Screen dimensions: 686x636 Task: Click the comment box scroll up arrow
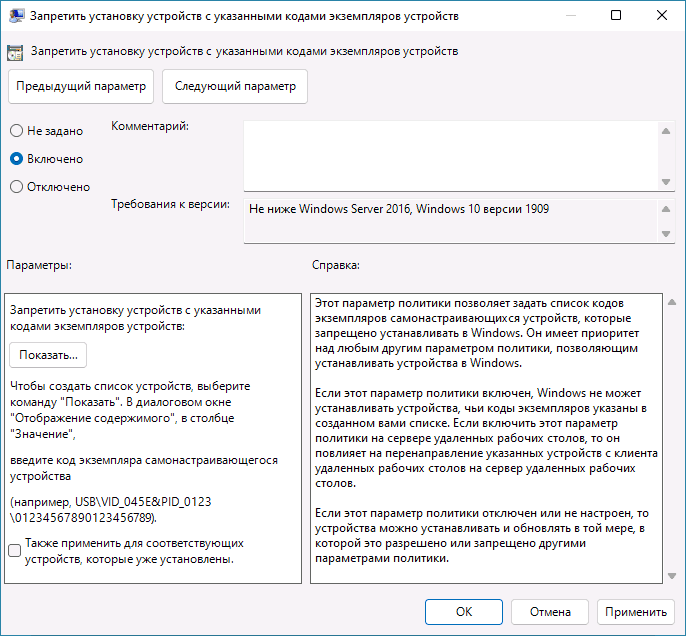666,131
